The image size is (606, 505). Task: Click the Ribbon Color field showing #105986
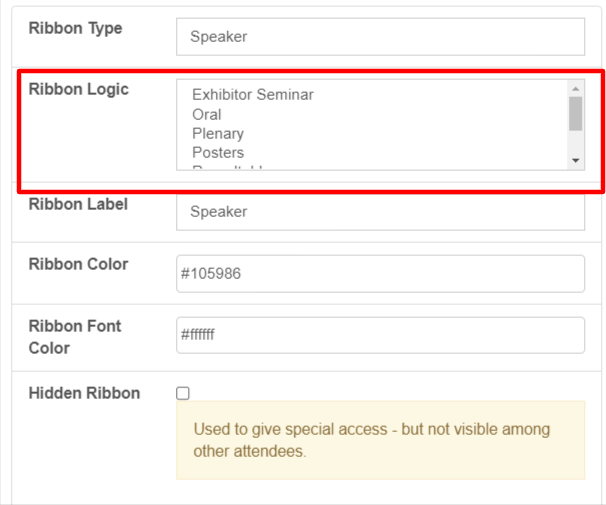tap(380, 274)
